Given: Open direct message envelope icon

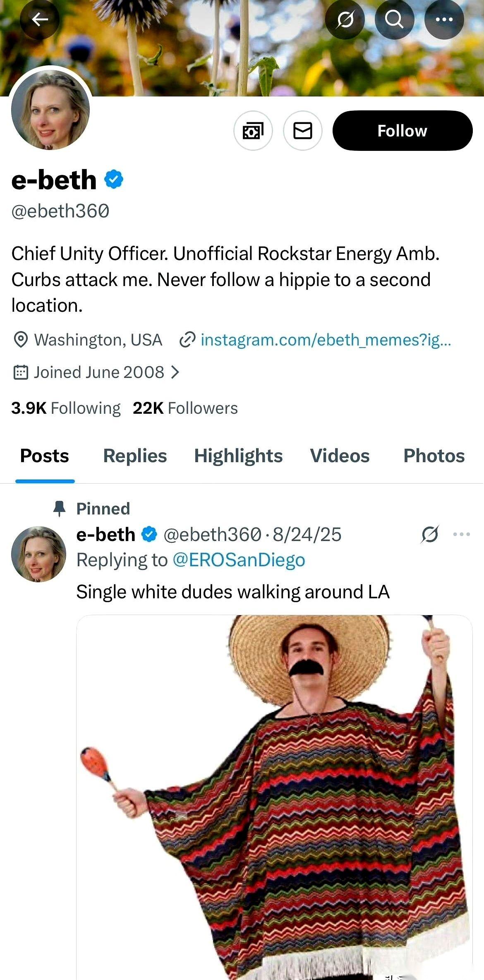Looking at the screenshot, I should point(303,131).
